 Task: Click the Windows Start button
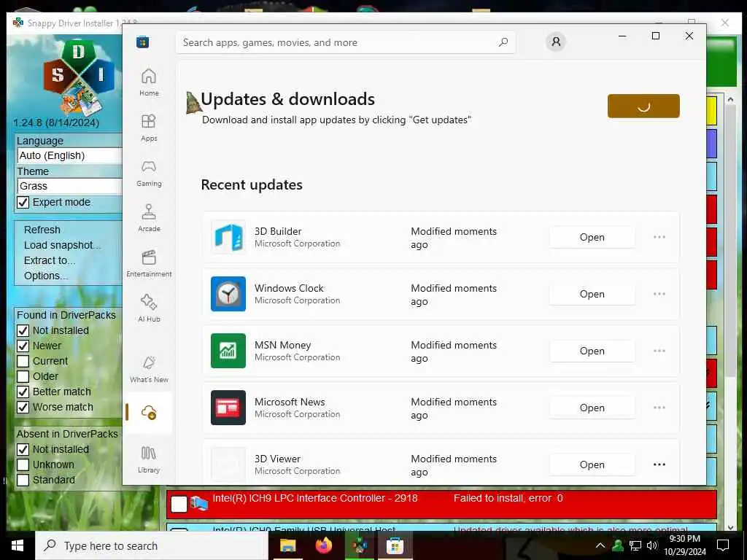click(18, 545)
